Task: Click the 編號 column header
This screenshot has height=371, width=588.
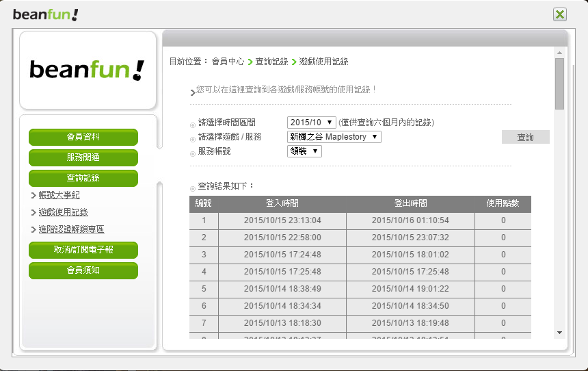Action: (204, 203)
